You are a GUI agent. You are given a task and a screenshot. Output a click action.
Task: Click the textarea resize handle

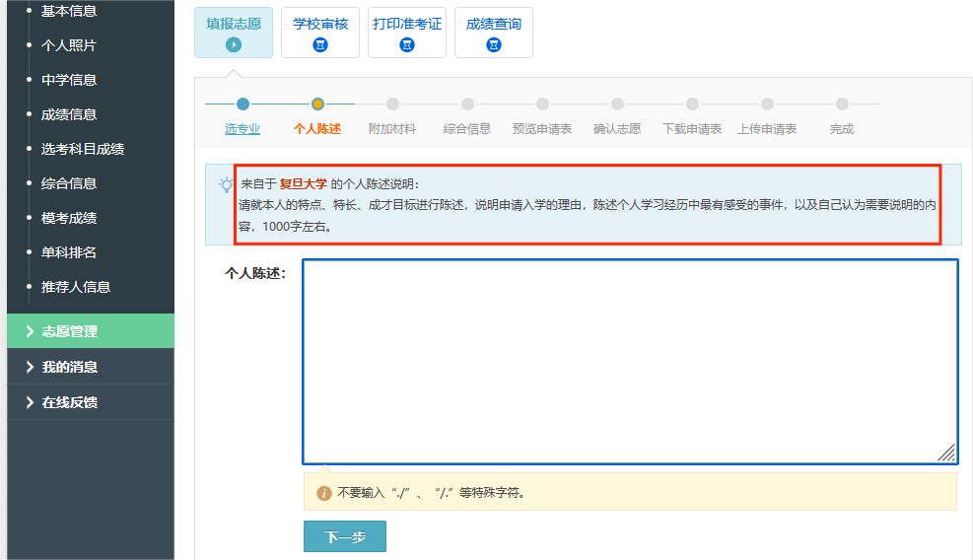tap(946, 453)
